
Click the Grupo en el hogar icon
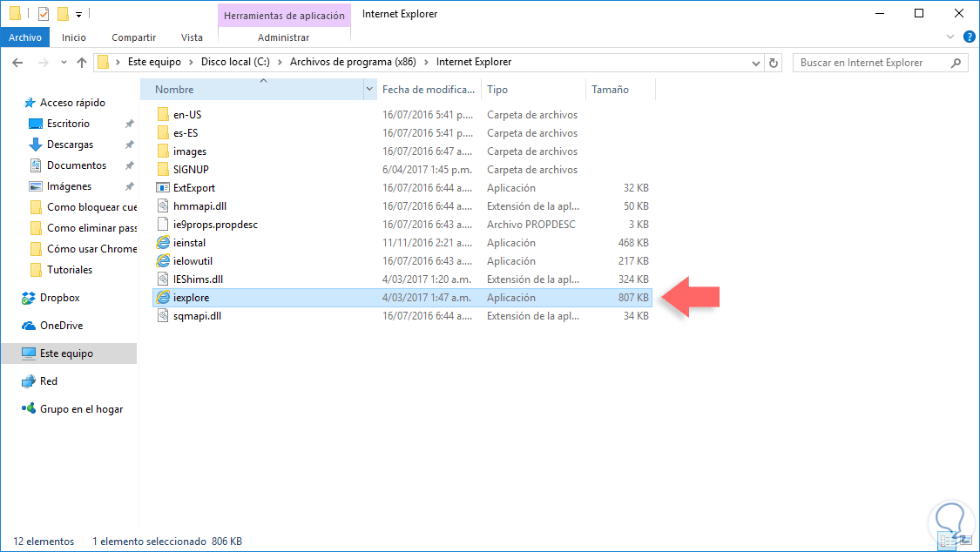tap(29, 409)
